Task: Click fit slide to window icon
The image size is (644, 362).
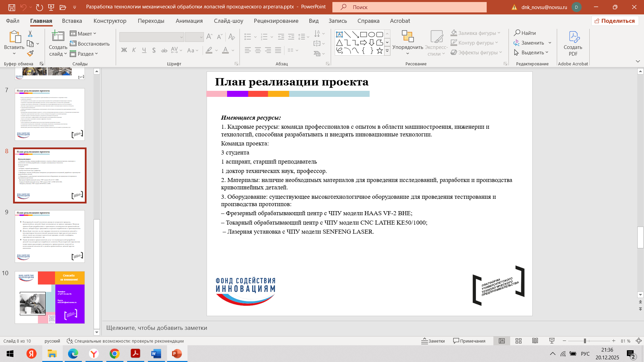Action: pos(639,341)
